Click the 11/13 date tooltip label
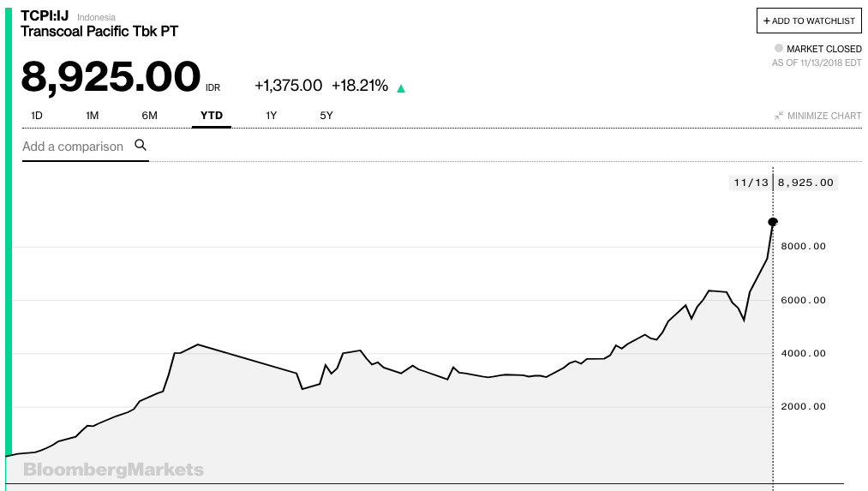Screen dimensions: 868x491 (x=751, y=183)
